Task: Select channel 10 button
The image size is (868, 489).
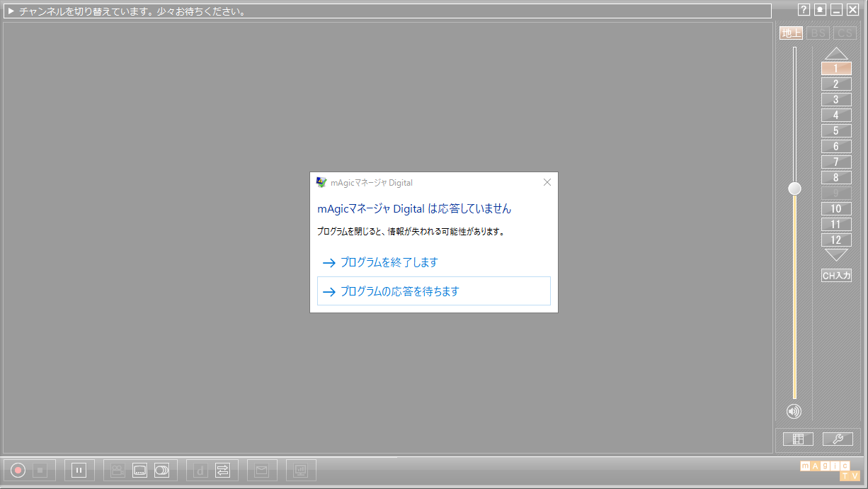Action: coord(836,209)
